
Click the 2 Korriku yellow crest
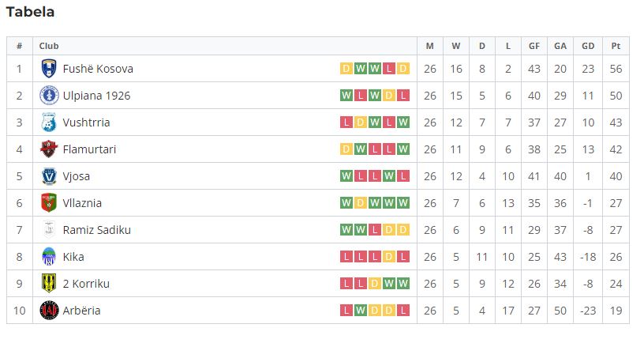(49, 284)
